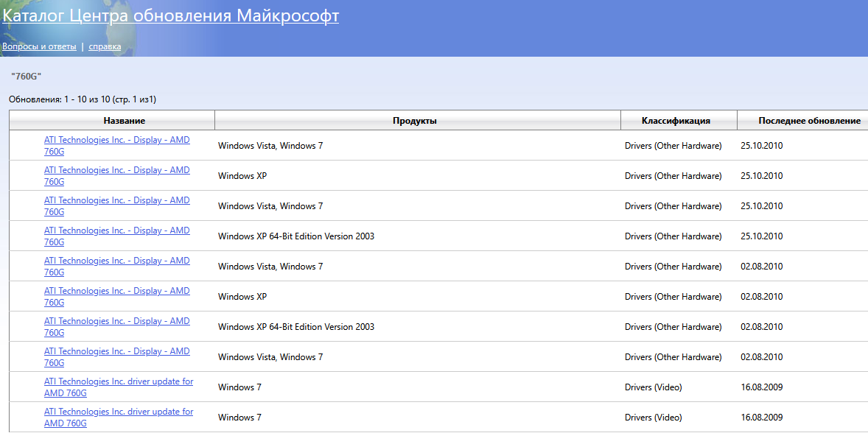Open AMD 760G driver for XP 64-Bit dated 25.10.2010
868x447 pixels.
click(x=117, y=236)
